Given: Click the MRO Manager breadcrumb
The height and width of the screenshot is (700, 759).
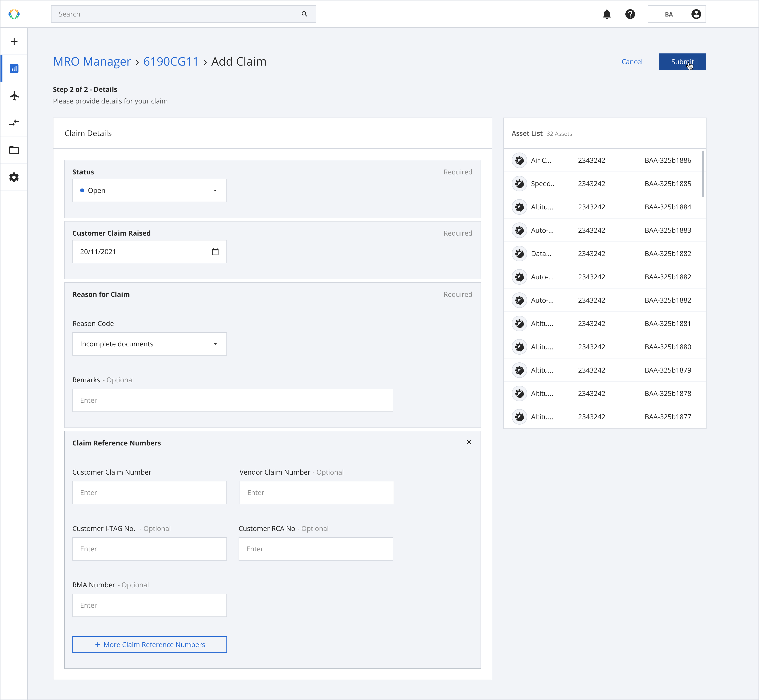Looking at the screenshot, I should (92, 61).
